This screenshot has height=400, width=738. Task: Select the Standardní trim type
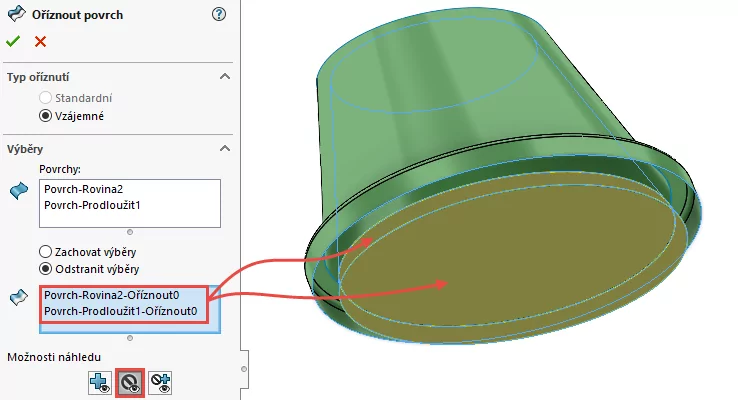click(x=45, y=98)
